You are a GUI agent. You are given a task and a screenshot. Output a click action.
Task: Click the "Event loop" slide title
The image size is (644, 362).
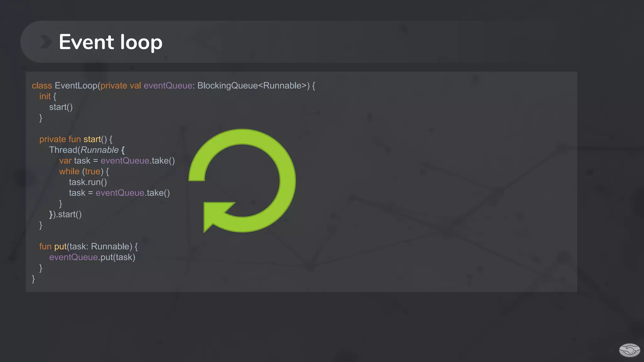[110, 42]
